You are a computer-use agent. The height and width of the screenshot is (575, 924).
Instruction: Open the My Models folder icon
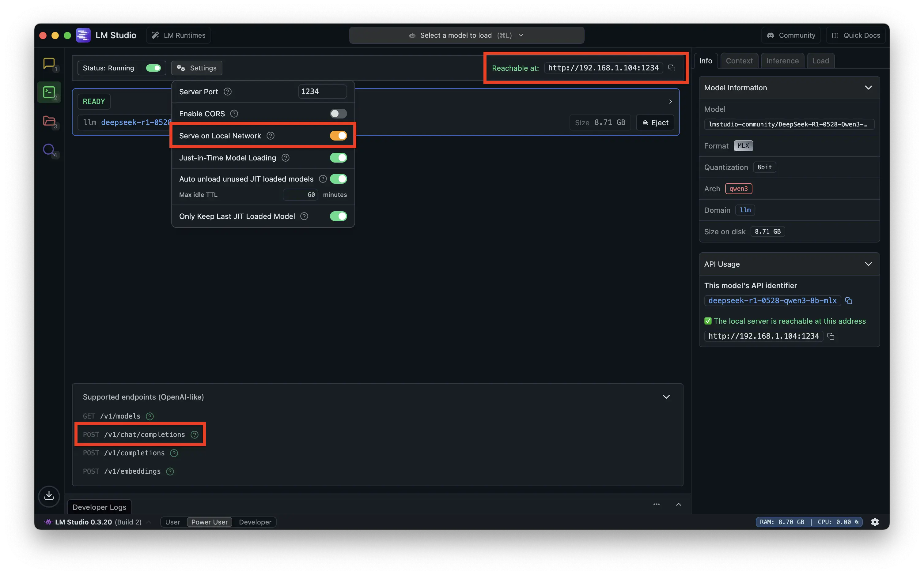click(49, 121)
